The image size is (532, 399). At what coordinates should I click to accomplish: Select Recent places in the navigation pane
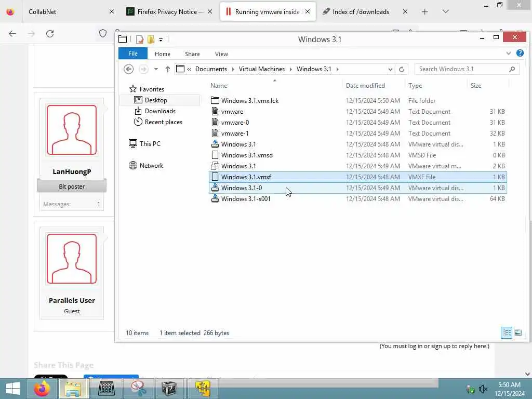[x=163, y=122]
